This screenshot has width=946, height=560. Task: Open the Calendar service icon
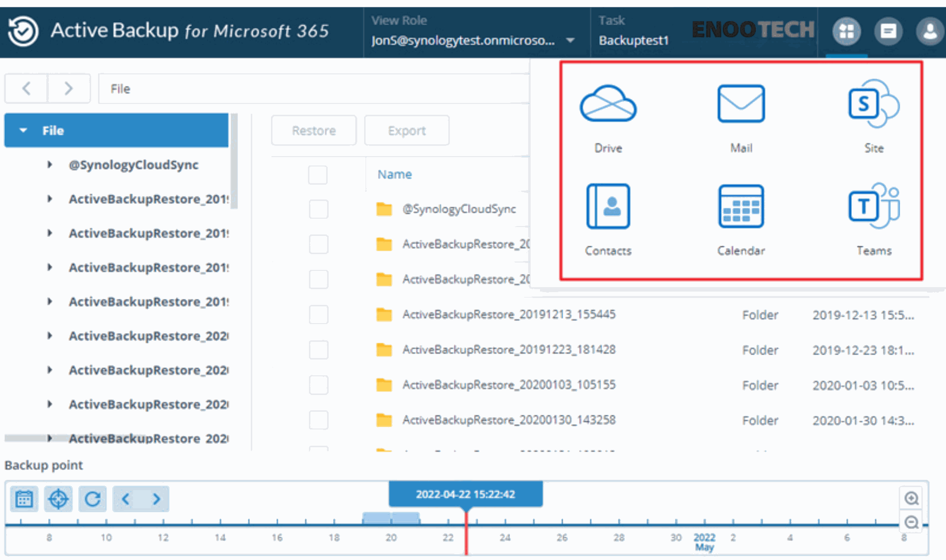point(741,206)
